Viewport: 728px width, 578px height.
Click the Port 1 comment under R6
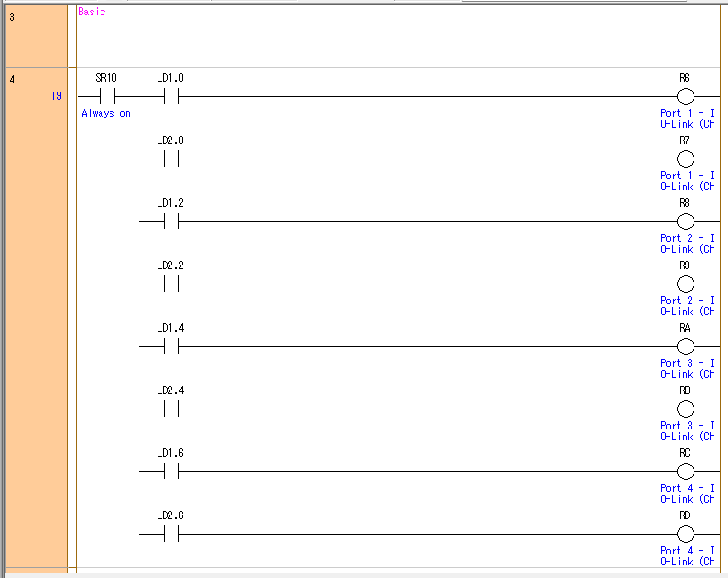point(687,119)
